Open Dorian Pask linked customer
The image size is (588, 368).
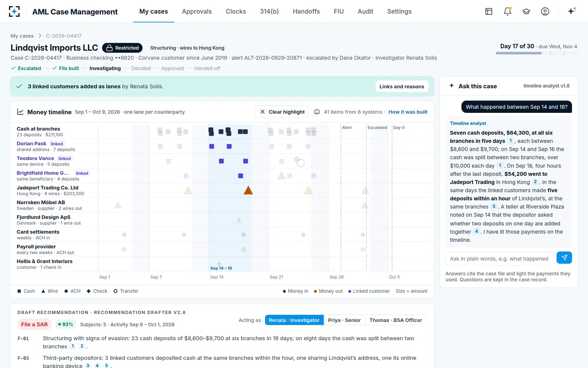[x=31, y=144]
